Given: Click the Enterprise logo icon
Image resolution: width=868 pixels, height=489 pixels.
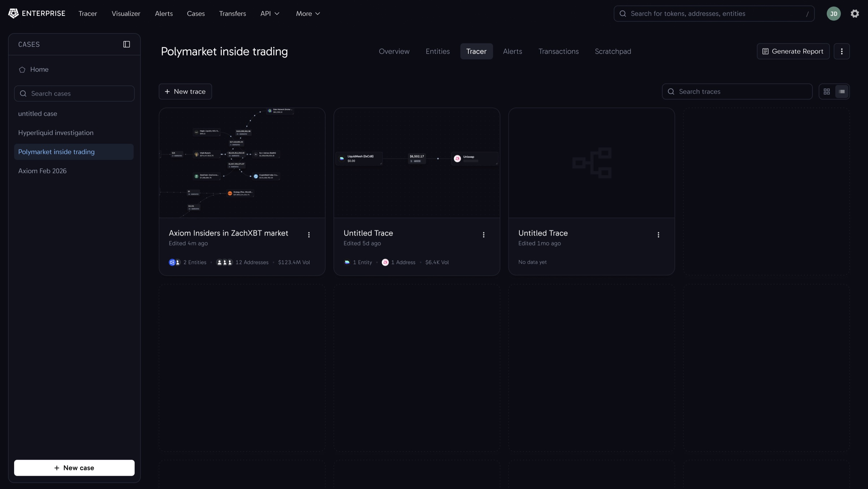Looking at the screenshot, I should 13,13.
